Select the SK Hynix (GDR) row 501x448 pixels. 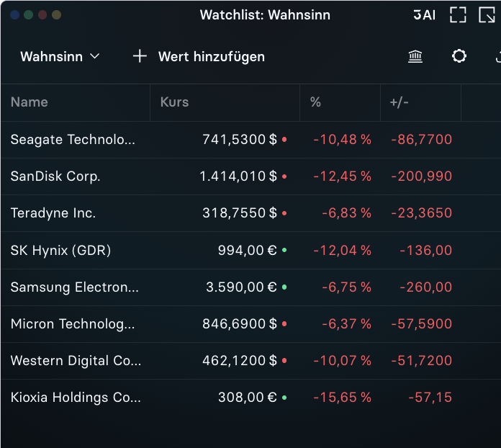(x=250, y=251)
